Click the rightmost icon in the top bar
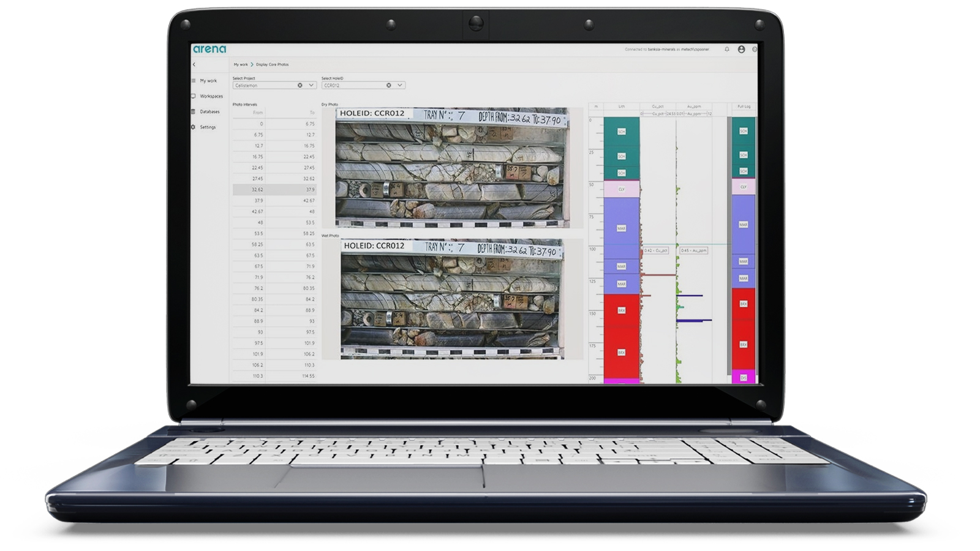The height and width of the screenshot is (551, 980). click(x=755, y=50)
